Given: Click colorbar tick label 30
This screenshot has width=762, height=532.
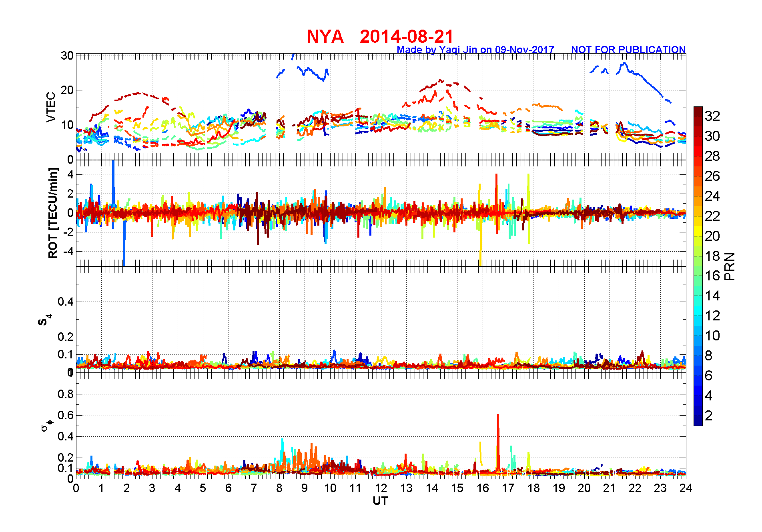Looking at the screenshot, I should pos(712,136).
